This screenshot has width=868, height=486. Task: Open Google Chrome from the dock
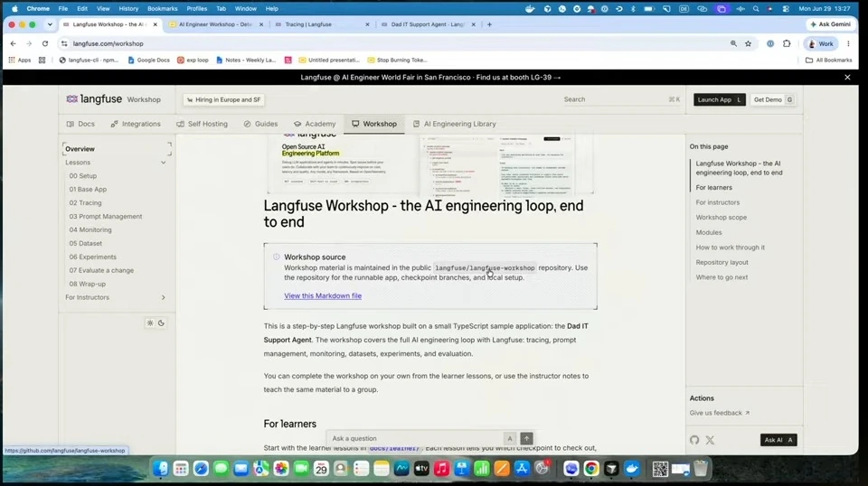591,469
